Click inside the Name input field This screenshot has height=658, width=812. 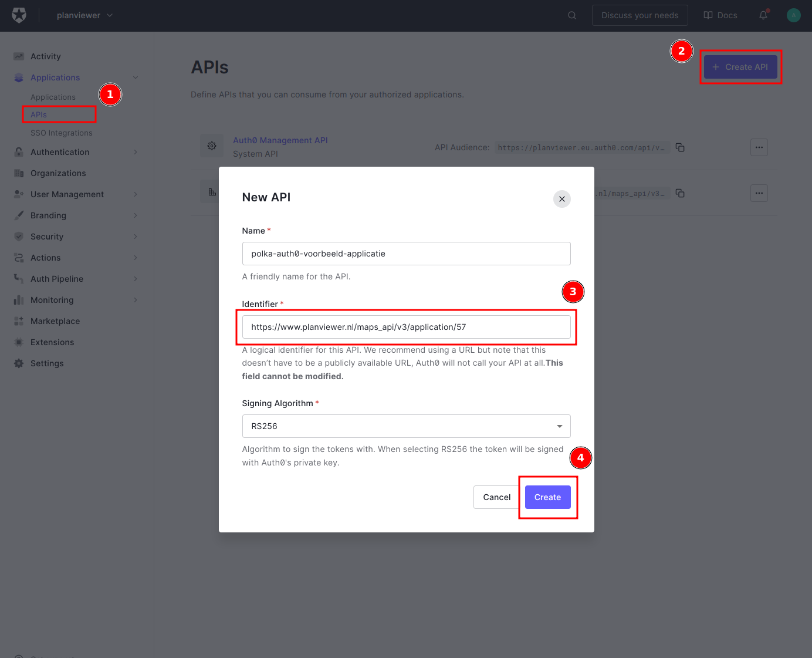(406, 254)
